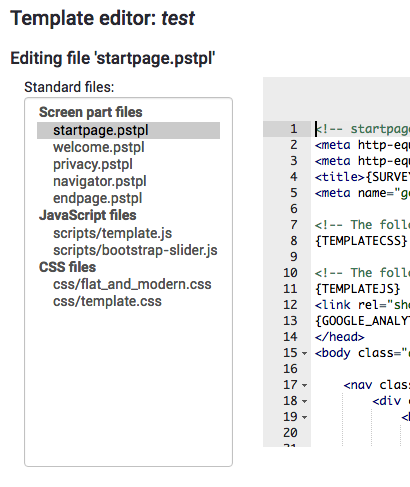Collapse code fold arrow on line 17
The height and width of the screenshot is (487, 410).
coord(304,385)
